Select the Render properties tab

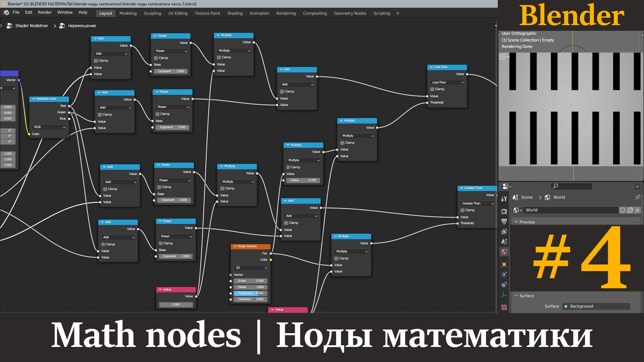pyautogui.click(x=504, y=210)
